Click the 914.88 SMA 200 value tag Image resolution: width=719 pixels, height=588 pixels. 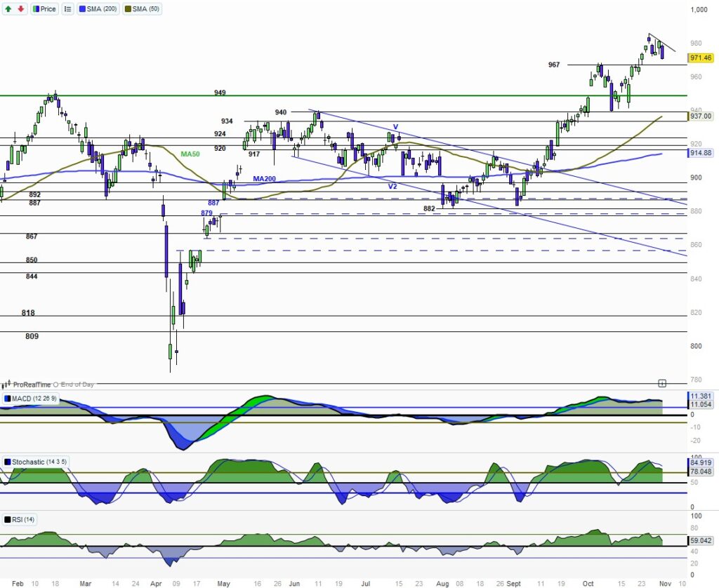[701, 153]
